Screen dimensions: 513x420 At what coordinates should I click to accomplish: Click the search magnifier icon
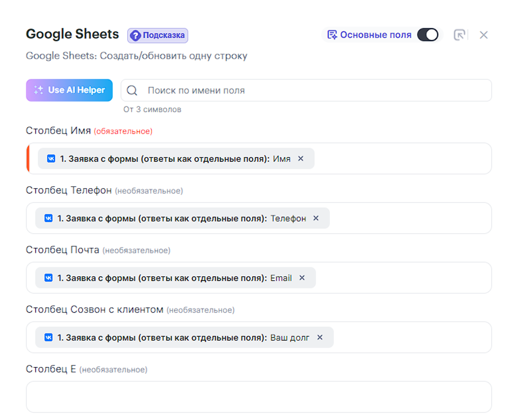click(x=132, y=90)
